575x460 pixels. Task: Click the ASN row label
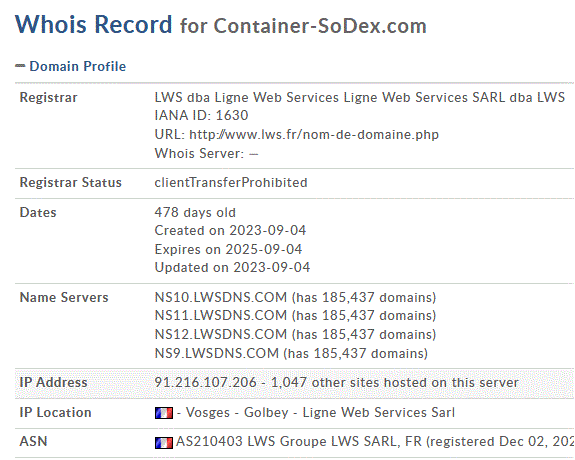click(33, 441)
